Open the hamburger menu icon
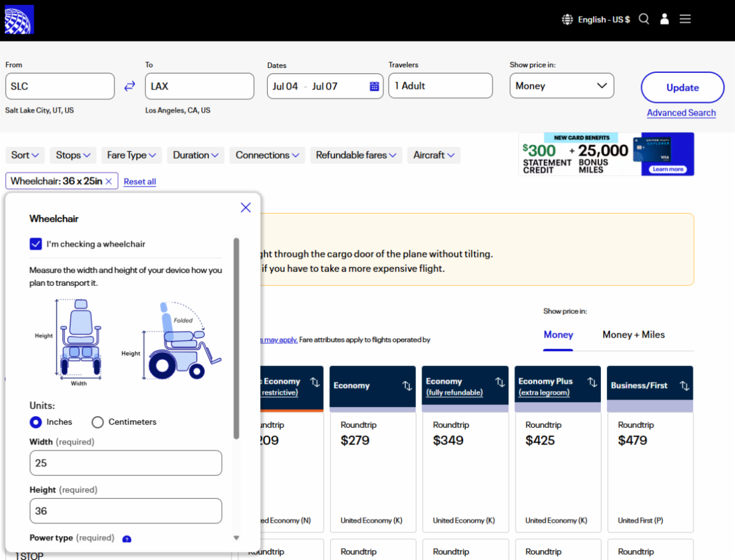 click(685, 19)
